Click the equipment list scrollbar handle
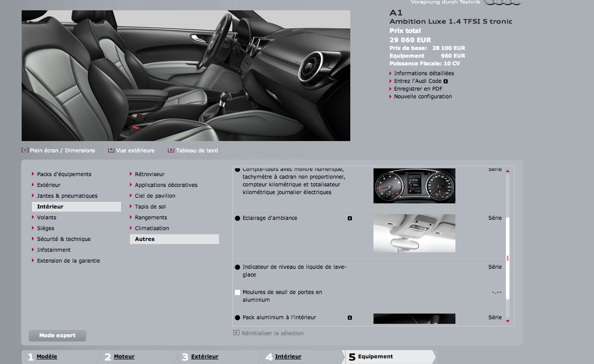The height and width of the screenshot is (364, 594). pyautogui.click(x=507, y=258)
